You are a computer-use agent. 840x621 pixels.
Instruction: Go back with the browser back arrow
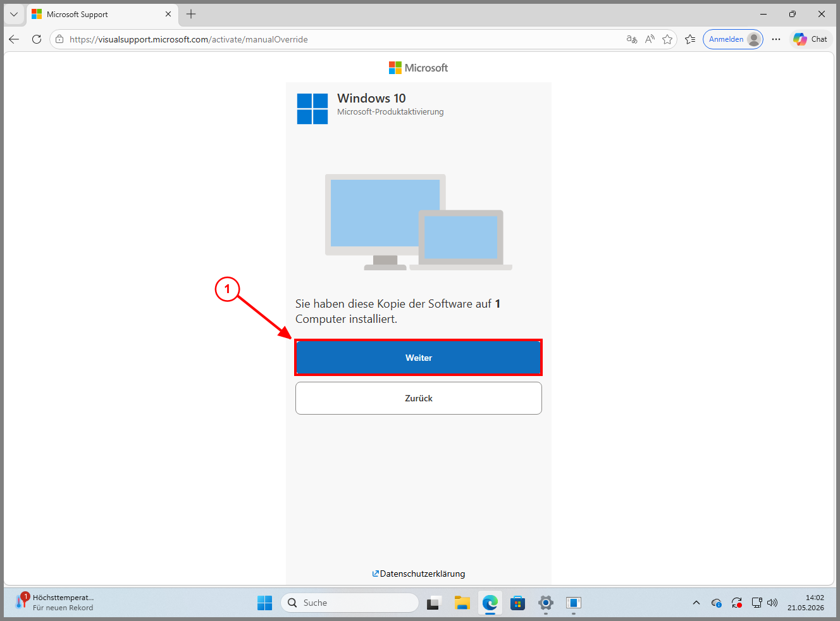click(14, 39)
